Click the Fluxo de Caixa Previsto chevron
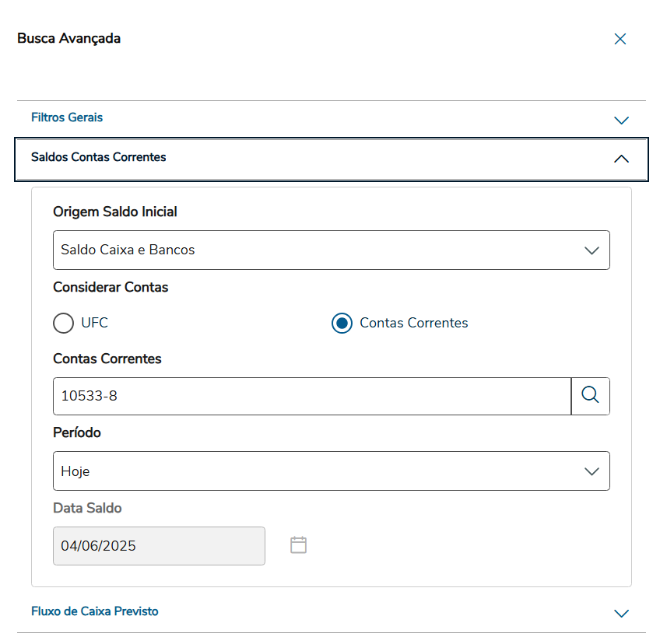Screen dimensions: 660x644 621,614
